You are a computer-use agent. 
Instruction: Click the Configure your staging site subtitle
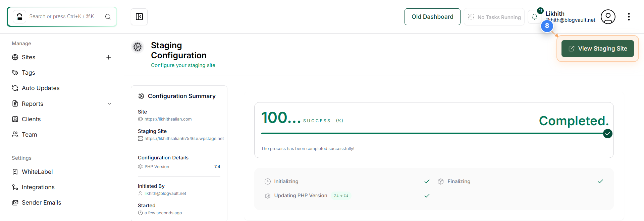(183, 65)
